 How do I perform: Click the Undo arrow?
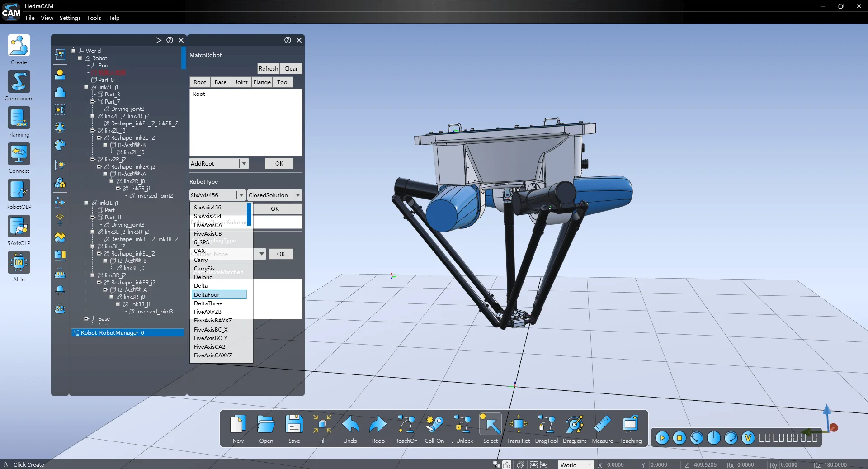[350, 425]
